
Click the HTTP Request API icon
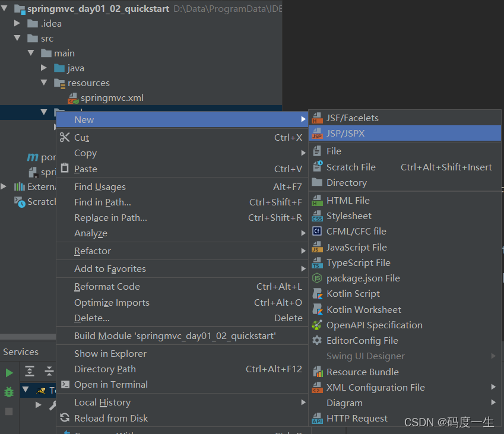click(x=317, y=419)
